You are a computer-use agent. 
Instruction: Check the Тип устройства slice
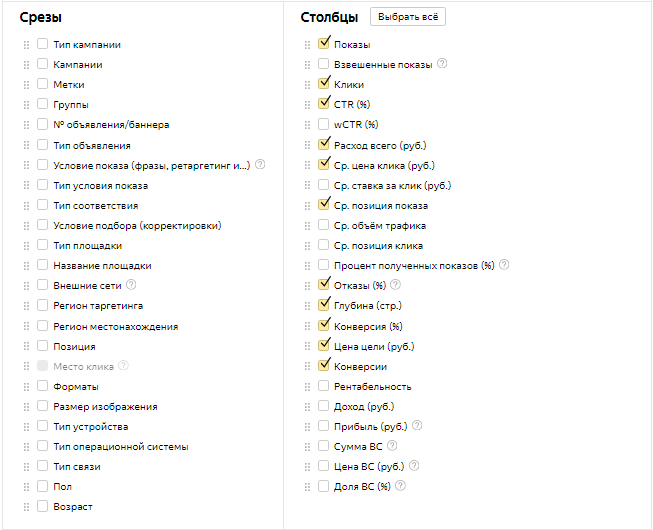coord(42,425)
